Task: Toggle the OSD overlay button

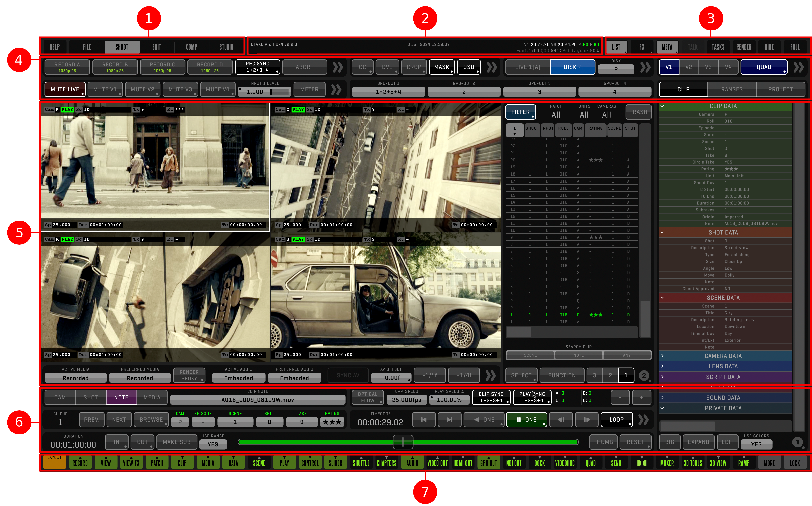Action: pyautogui.click(x=468, y=67)
